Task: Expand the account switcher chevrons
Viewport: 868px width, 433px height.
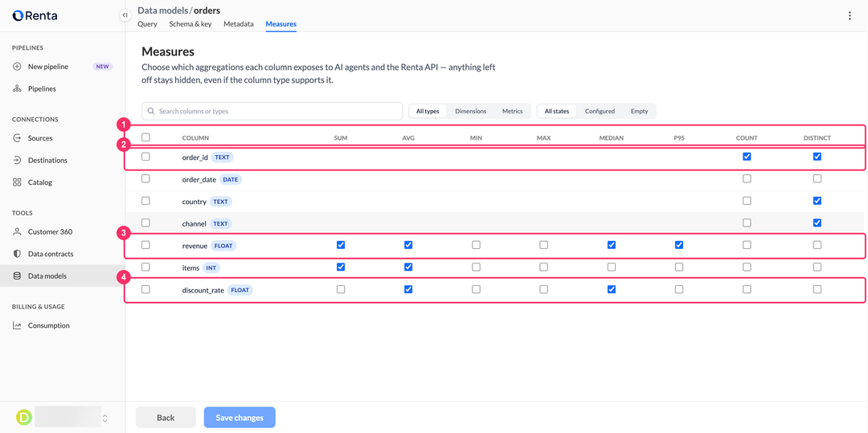Action: coord(105,418)
